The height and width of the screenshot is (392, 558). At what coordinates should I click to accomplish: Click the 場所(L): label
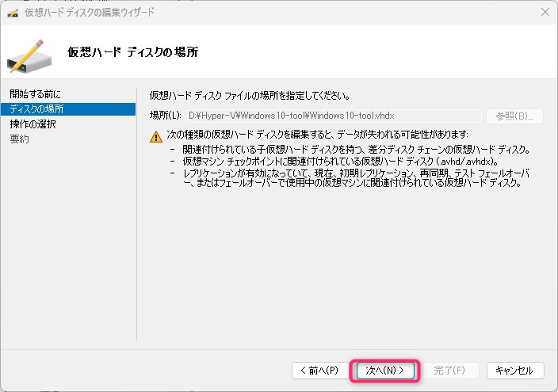point(165,116)
